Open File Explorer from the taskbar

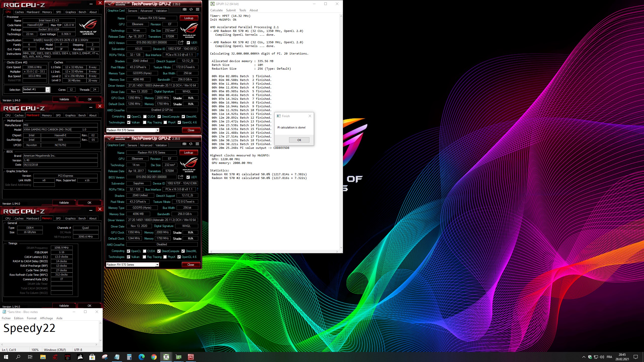pyautogui.click(x=43, y=357)
